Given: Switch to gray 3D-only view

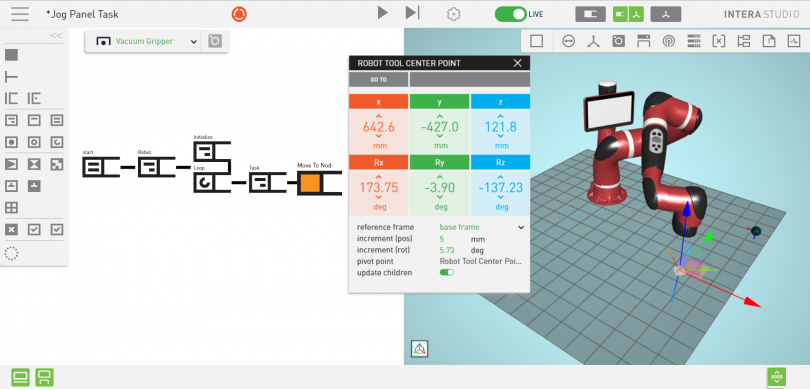Looking at the screenshot, I should 666,14.
